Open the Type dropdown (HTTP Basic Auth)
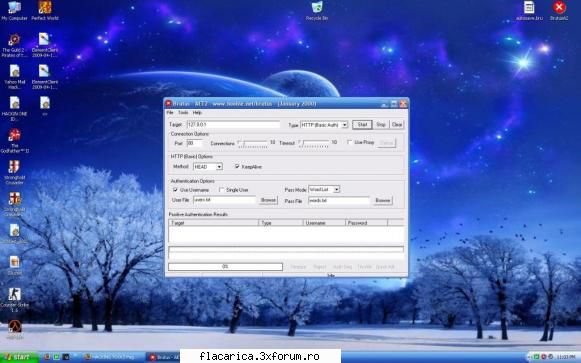The height and width of the screenshot is (363, 581). point(324,125)
